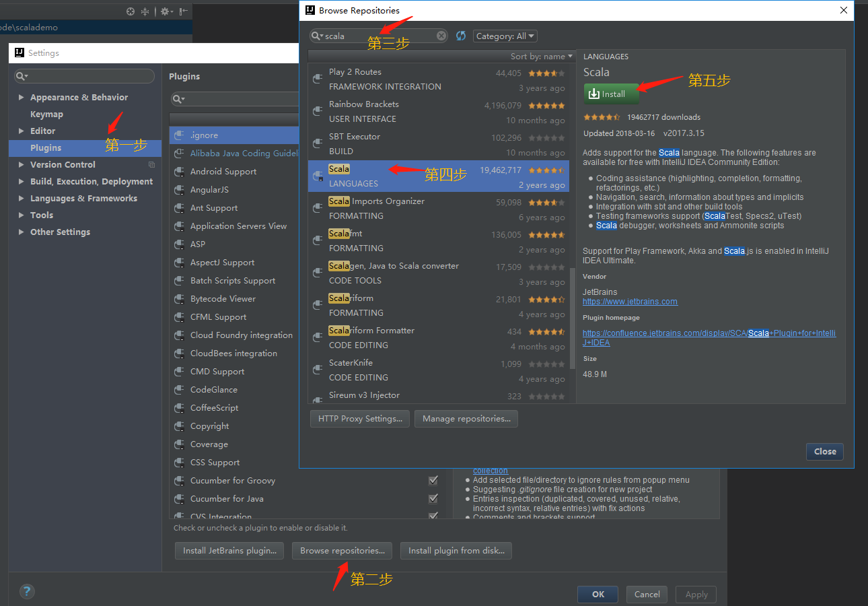This screenshot has height=606, width=868.
Task: Open the Scala plugin homepage confluence link
Action: click(709, 338)
